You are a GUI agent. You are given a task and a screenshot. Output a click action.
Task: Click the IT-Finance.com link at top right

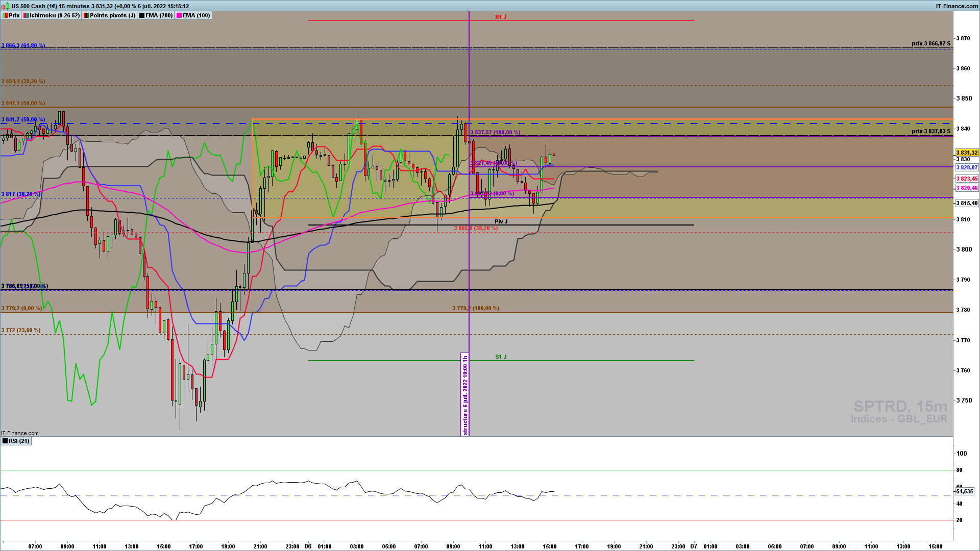(957, 6)
